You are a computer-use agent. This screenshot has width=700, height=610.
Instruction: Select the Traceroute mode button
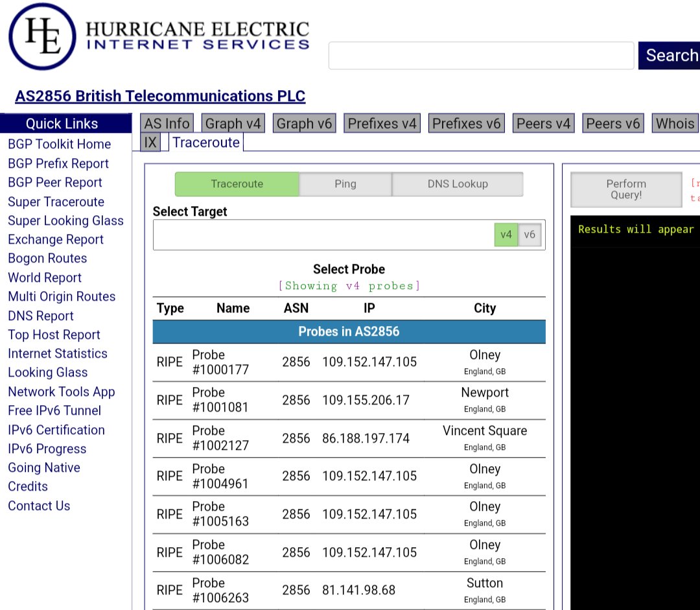point(237,184)
